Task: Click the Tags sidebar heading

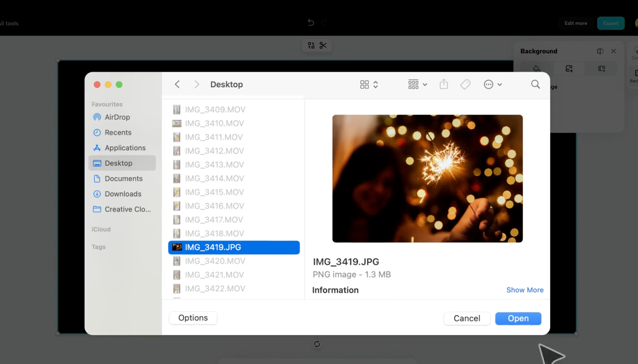Action: 98,247
